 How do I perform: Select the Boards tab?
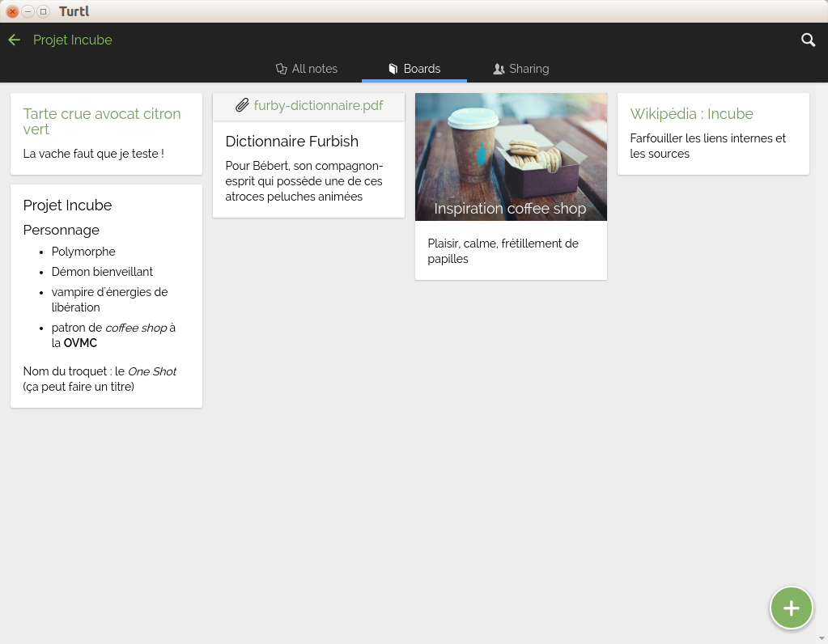pyautogui.click(x=421, y=69)
